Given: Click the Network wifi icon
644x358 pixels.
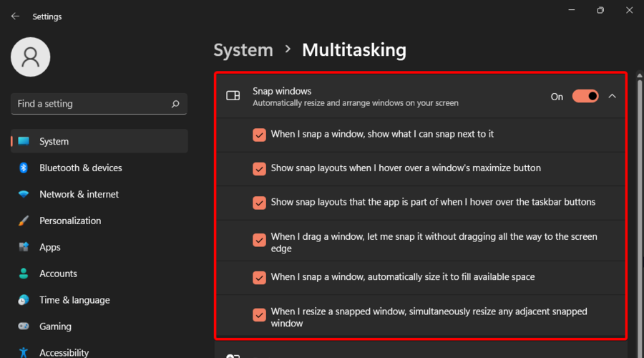Looking at the screenshot, I should pyautogui.click(x=24, y=194).
